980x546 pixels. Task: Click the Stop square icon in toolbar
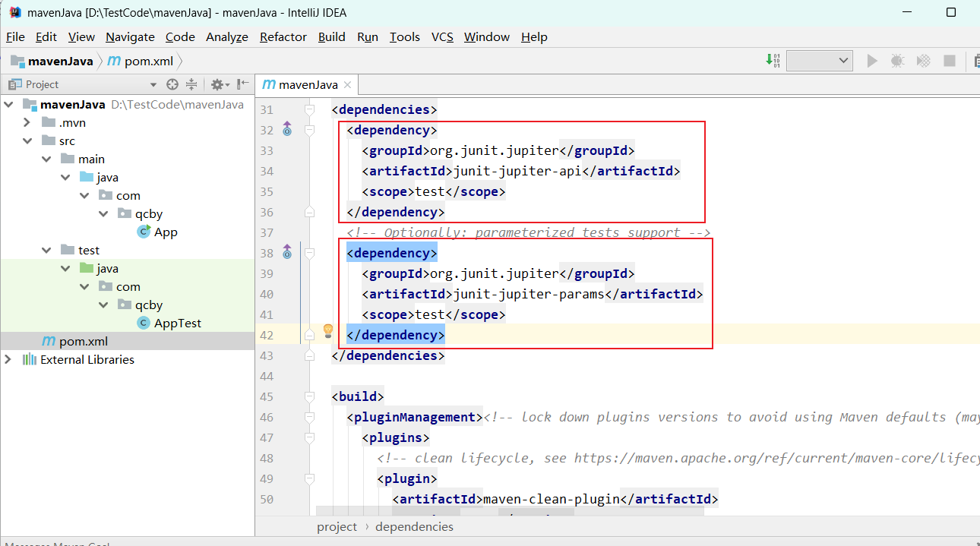(950, 61)
